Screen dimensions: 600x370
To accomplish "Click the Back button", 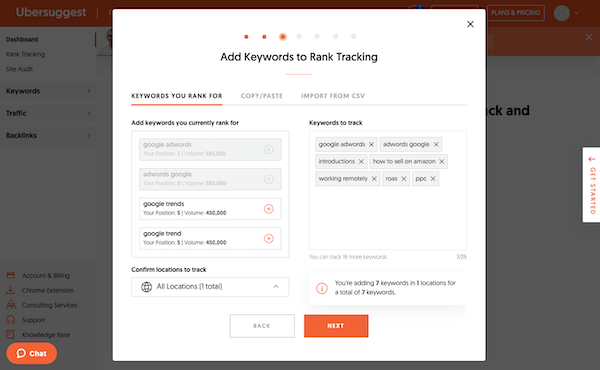I will (x=262, y=326).
